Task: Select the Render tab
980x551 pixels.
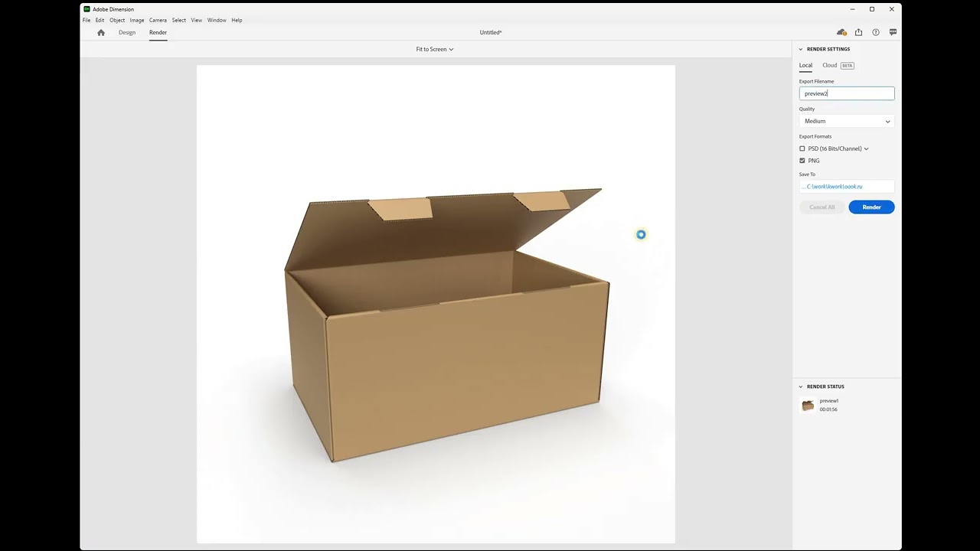Action: [158, 32]
